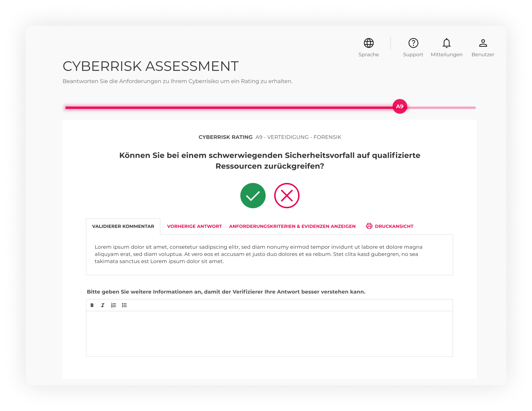The height and width of the screenshot is (411, 532).
Task: Select the green check to confirm qualified resources
Action: 253,196
